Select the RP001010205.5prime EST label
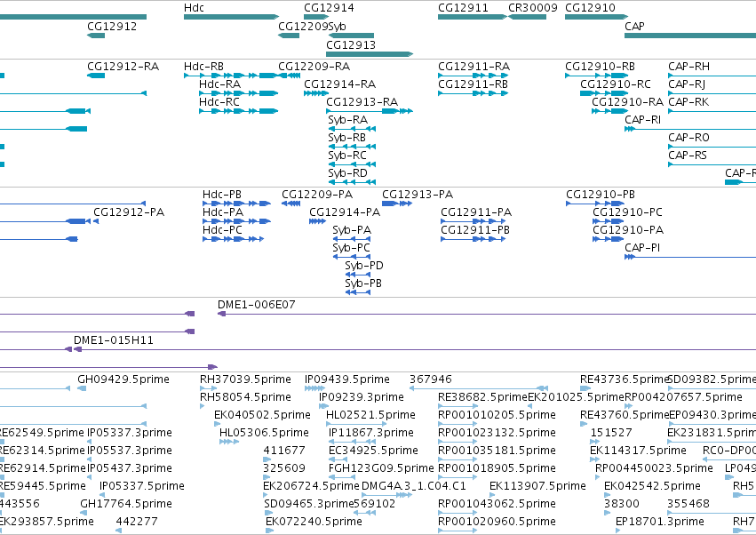This screenshot has height=535, width=756. 497,415
